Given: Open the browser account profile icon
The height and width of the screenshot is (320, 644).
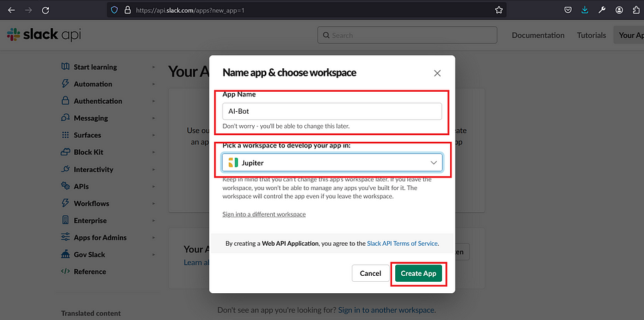Looking at the screenshot, I should pos(619,10).
